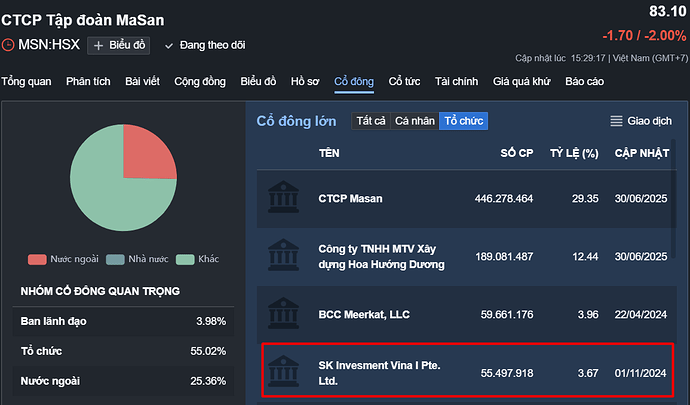Click the bank icon for Hoa Hướng Dương
Image resolution: width=690 pixels, height=405 pixels.
(x=287, y=256)
